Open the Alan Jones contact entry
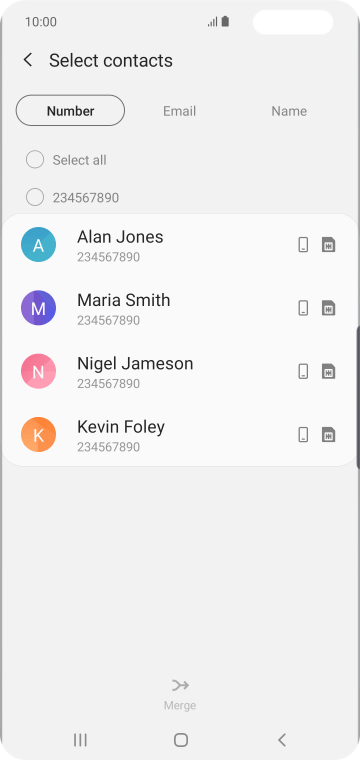360x760 pixels. point(180,245)
